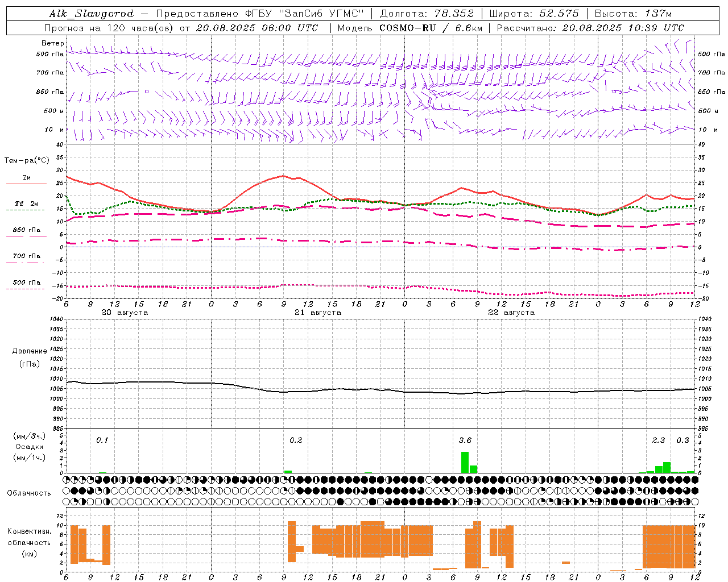Click the forecast start 20.08.2025 06:00 UTC

click(257, 28)
